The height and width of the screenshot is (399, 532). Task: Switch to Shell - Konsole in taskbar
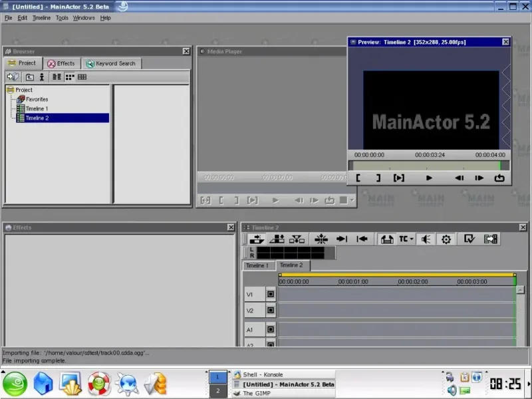(x=284, y=374)
